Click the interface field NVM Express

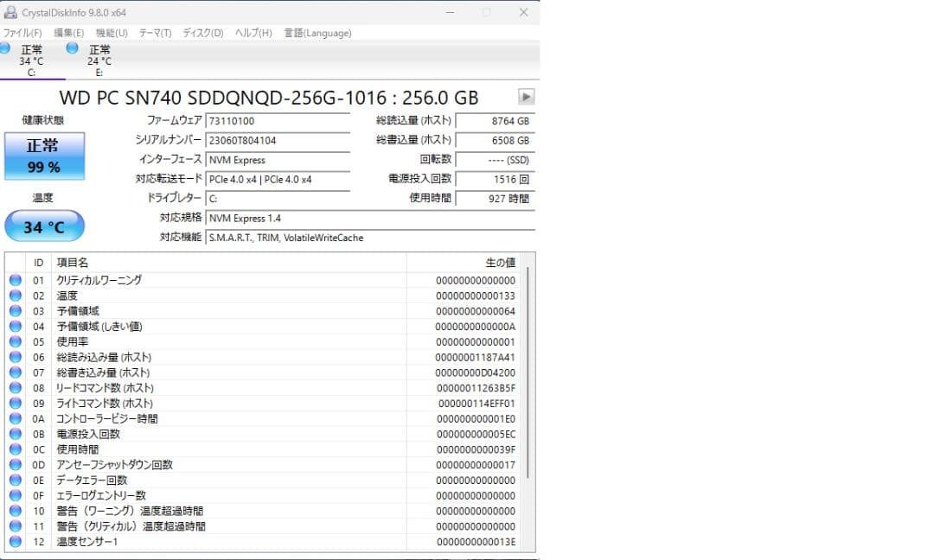pos(278,160)
